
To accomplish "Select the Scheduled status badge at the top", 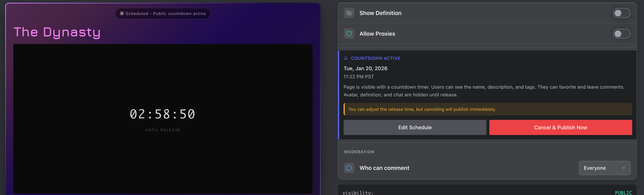I will (163, 13).
